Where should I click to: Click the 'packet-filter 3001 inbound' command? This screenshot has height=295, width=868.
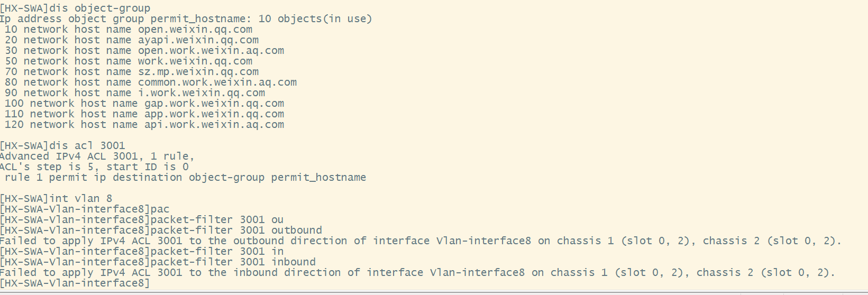click(x=233, y=262)
